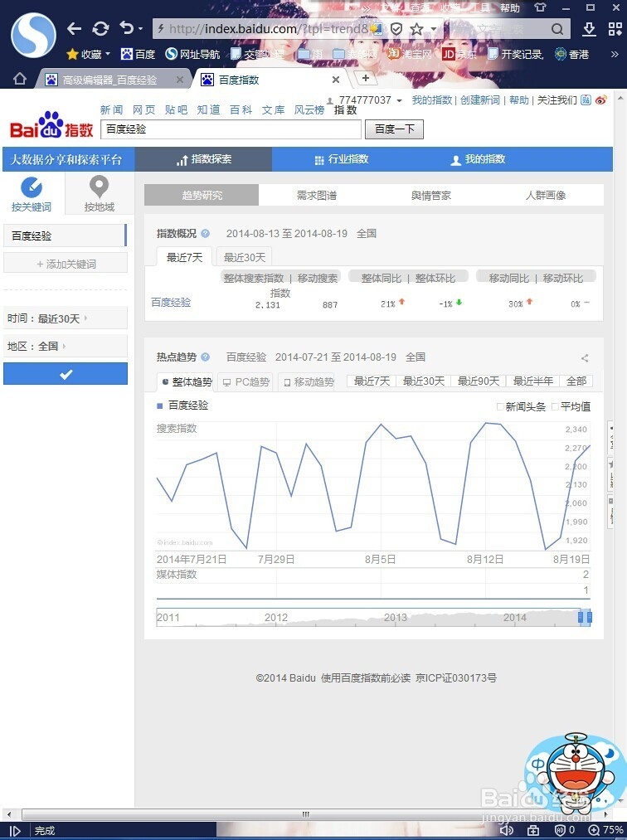Close the 百度指数 tab
627x840 pixels.
(x=336, y=80)
